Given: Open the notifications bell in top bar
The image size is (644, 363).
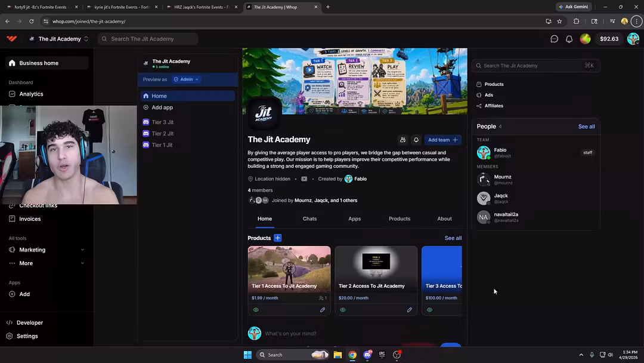Looking at the screenshot, I should (569, 39).
